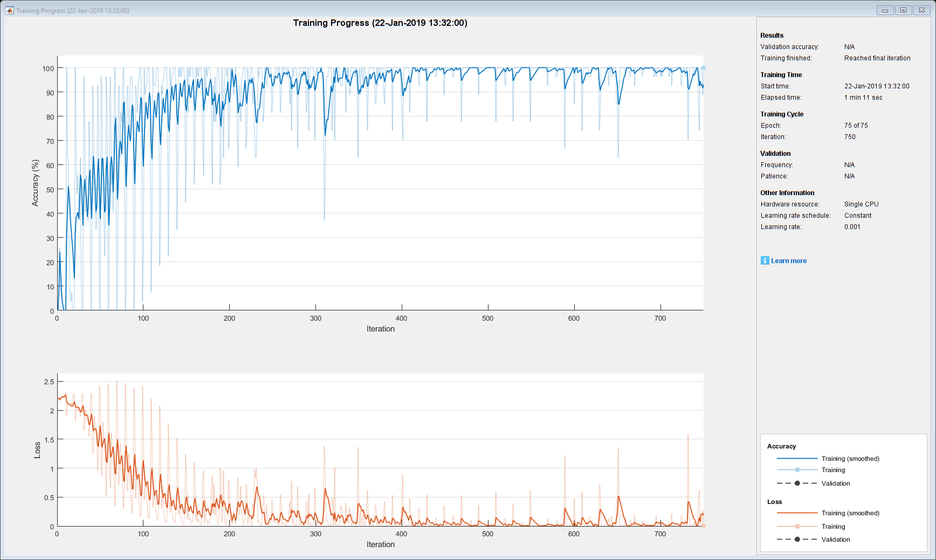Click the blue info icon beside Learn more
The height and width of the screenshot is (560, 936).
[765, 260]
